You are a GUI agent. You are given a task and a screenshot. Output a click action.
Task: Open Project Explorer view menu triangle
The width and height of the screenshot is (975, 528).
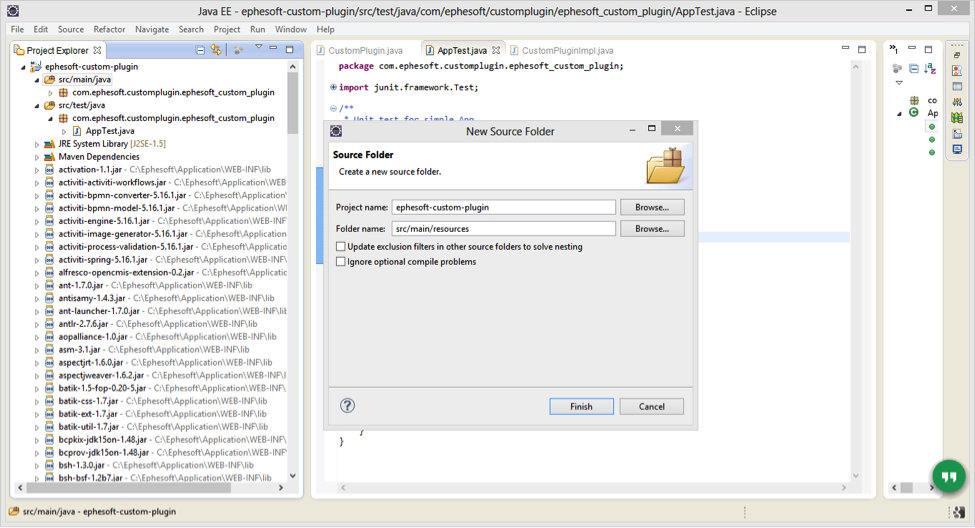pyautogui.click(x=259, y=47)
